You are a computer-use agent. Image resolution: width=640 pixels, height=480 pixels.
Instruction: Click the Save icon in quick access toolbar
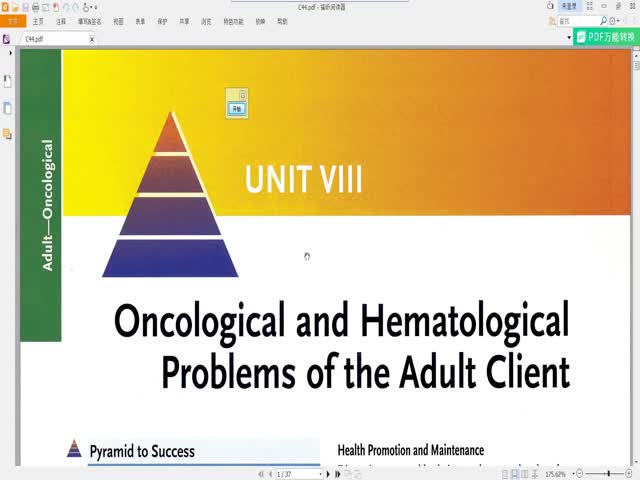25,7
